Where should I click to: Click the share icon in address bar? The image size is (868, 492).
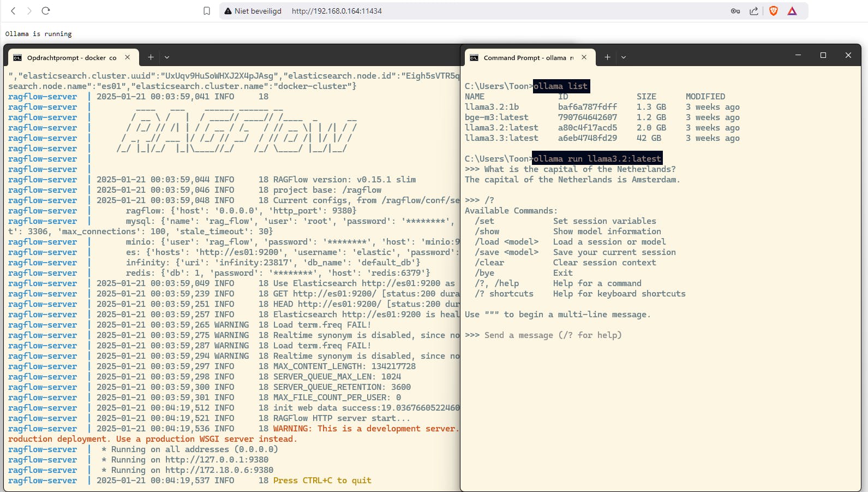click(x=754, y=11)
